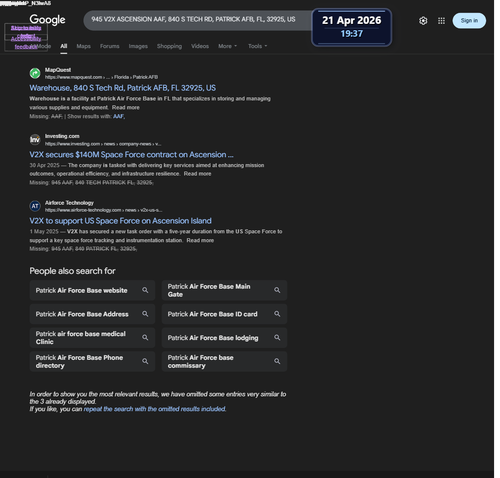Image resolution: width=500 pixels, height=478 pixels.
Task: Search for Patrick Air Force Base lodging
Action: tap(224, 338)
